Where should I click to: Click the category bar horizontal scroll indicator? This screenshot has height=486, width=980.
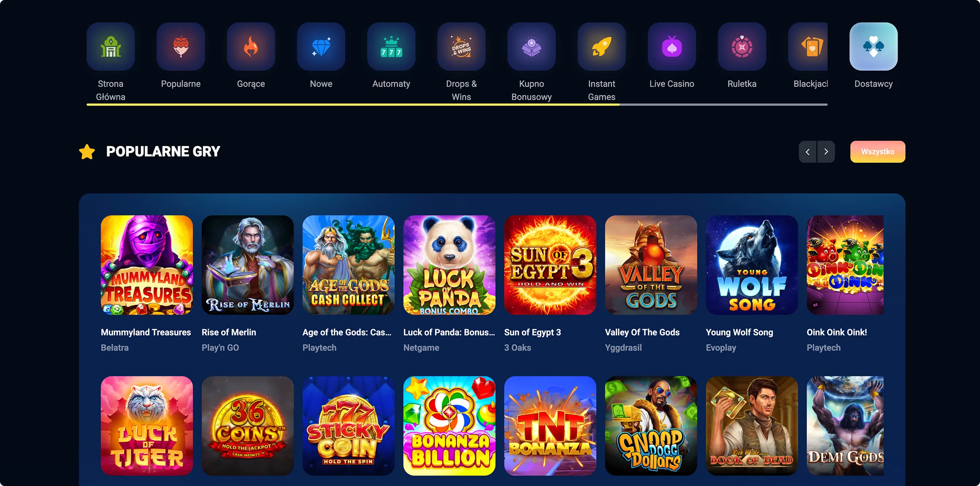coord(457,105)
